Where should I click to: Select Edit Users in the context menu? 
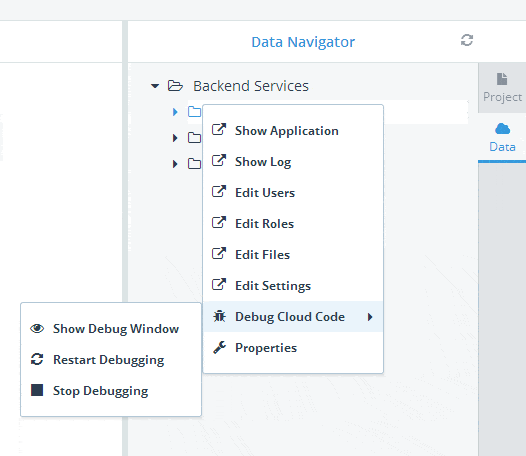pyautogui.click(x=293, y=193)
